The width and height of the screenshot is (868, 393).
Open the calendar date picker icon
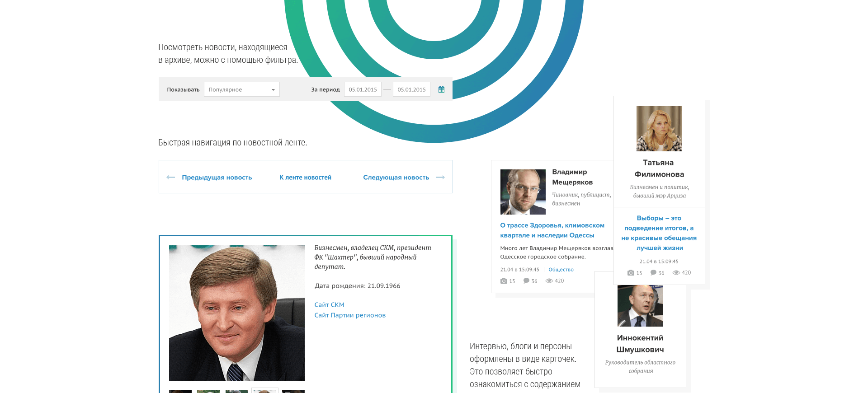[x=441, y=89]
